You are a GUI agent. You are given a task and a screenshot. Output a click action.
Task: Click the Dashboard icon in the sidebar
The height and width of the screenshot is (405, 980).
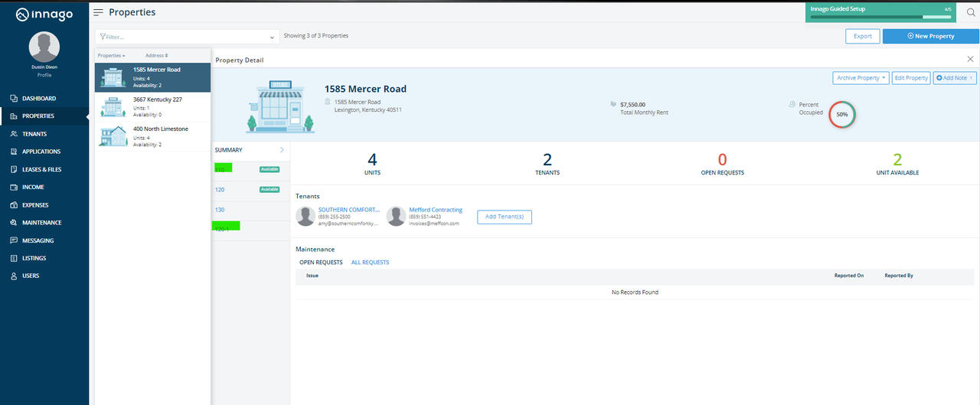[14, 99]
